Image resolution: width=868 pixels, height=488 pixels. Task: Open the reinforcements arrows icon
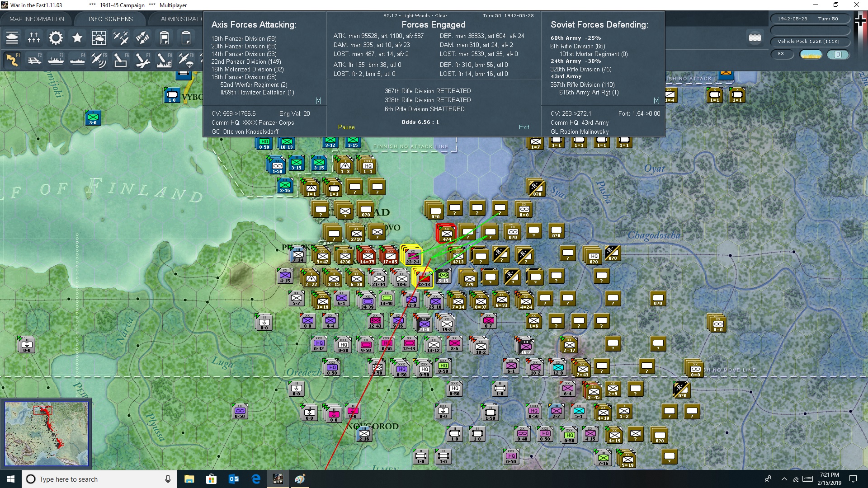pyautogui.click(x=142, y=38)
